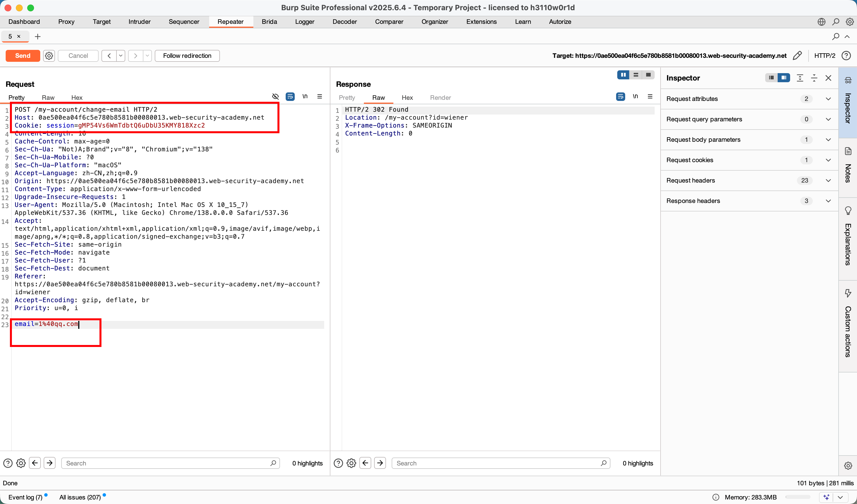This screenshot has height=504, width=857.
Task: Add a new Repeater tab
Action: coord(38,36)
